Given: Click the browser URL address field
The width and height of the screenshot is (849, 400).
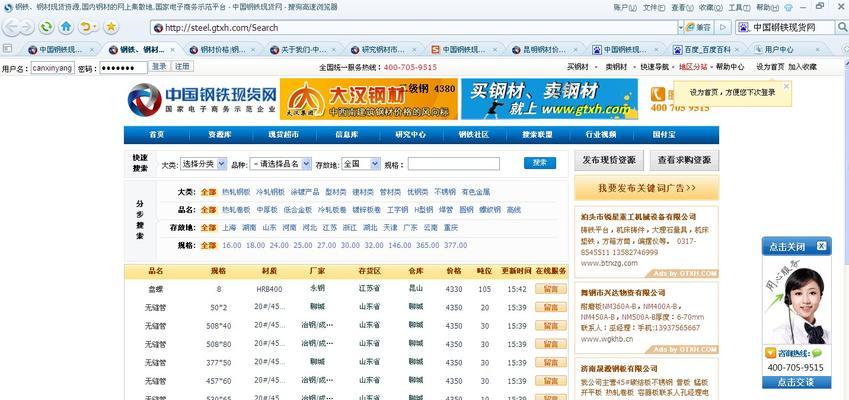Looking at the screenshot, I should pyautogui.click(x=414, y=28).
